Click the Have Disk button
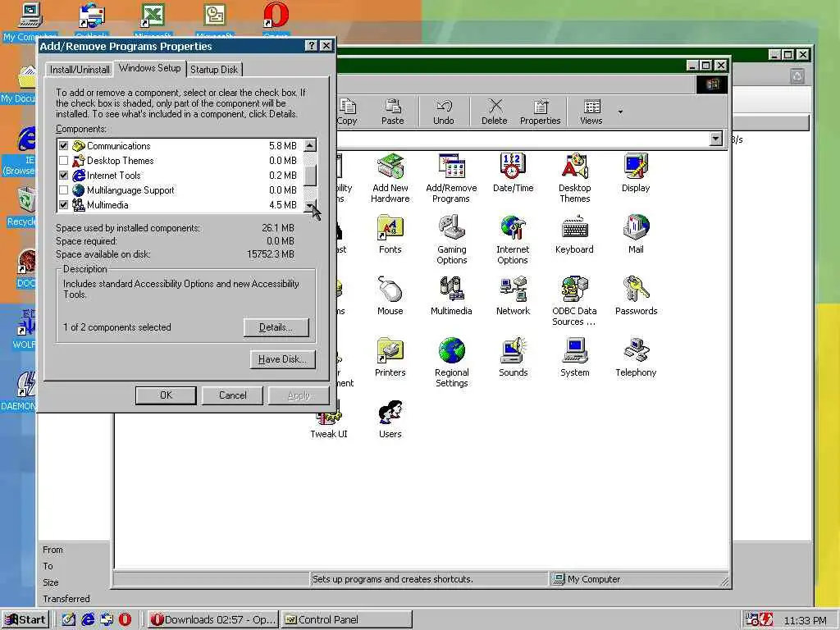Viewport: 840px width, 630px height. pos(282,359)
